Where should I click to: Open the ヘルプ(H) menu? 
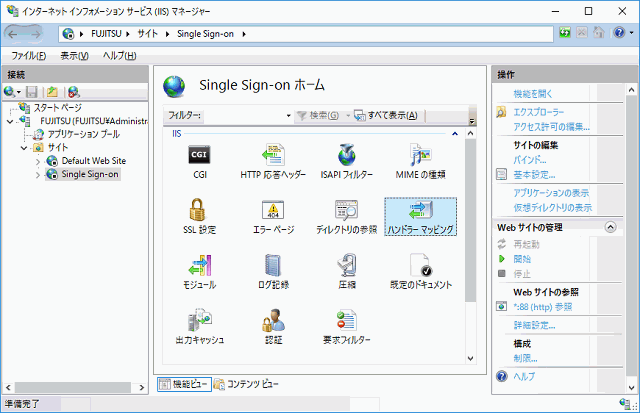coord(119,56)
